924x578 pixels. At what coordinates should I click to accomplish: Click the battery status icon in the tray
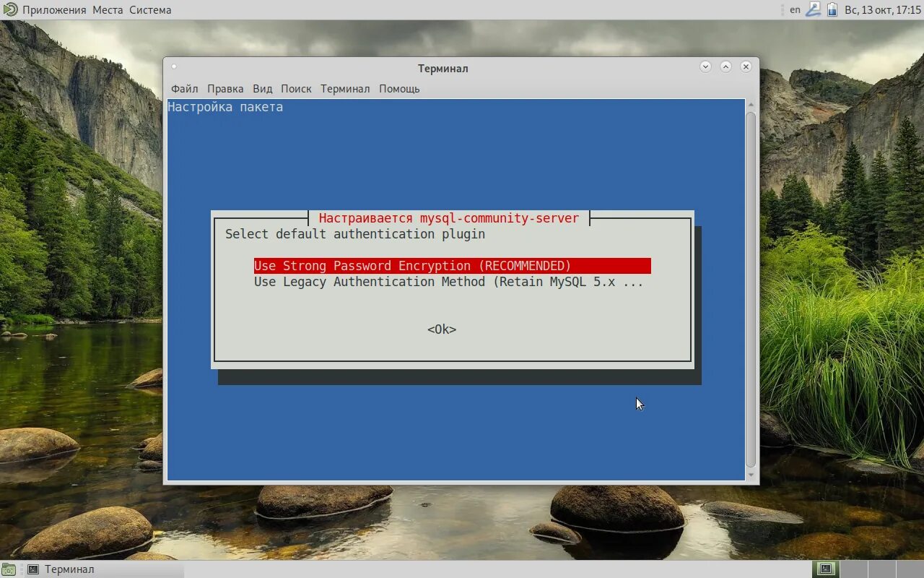click(x=832, y=9)
